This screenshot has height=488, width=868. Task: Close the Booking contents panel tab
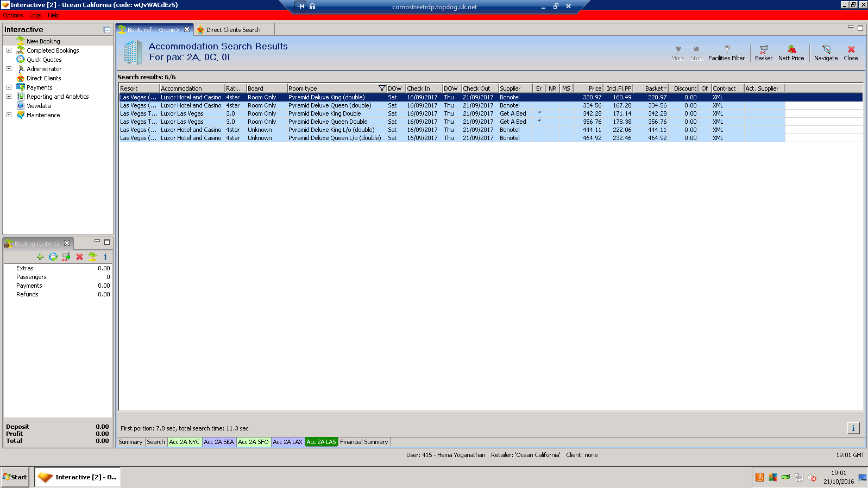tap(67, 244)
